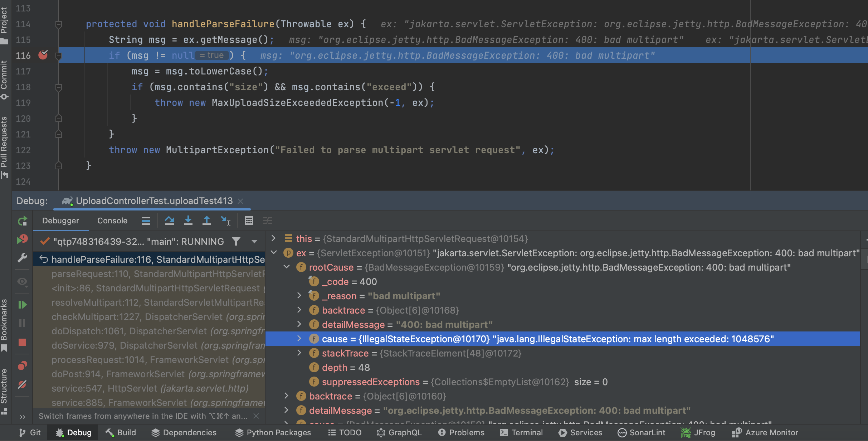The width and height of the screenshot is (868, 441).
Task: Open the thread filter funnel icon
Action: 236,242
